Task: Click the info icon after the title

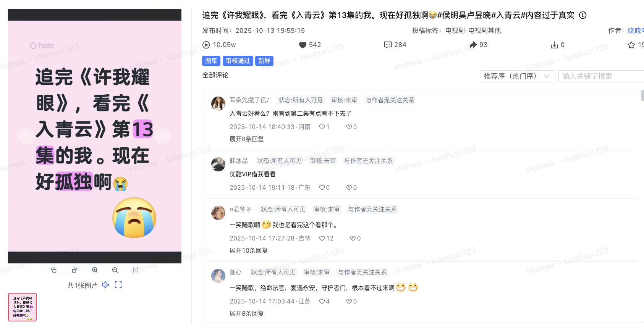Action: [583, 15]
